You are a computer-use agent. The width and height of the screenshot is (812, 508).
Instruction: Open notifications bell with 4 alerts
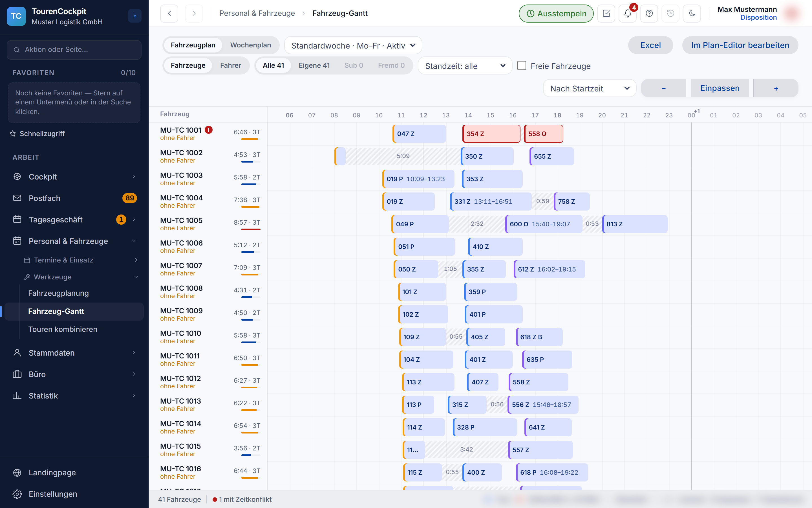click(628, 14)
